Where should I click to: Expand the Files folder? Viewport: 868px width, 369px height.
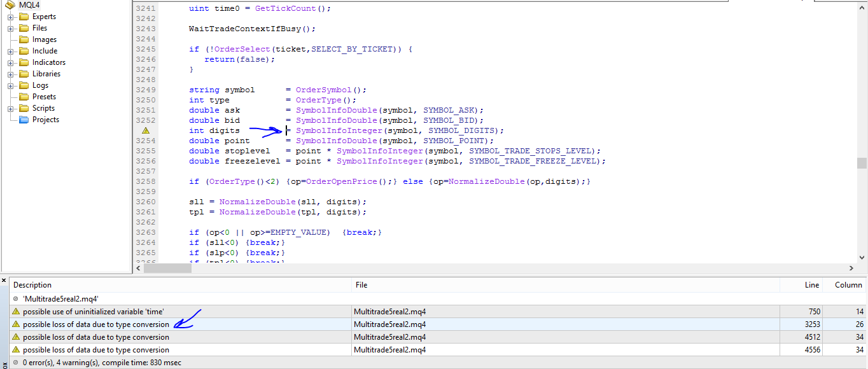click(11, 28)
